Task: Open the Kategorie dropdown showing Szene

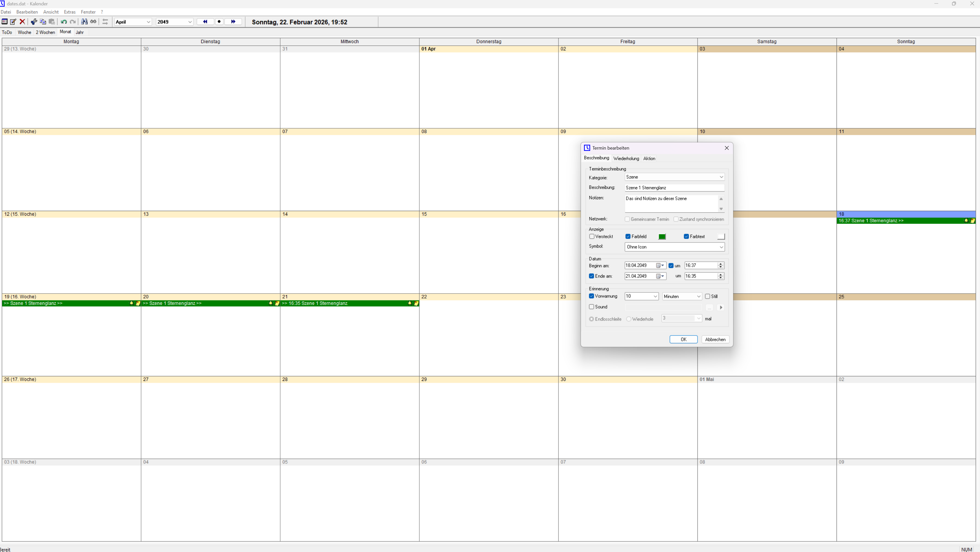Action: [674, 177]
